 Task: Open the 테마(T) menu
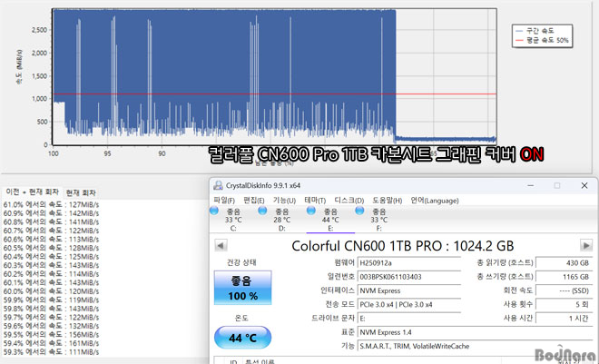315,201
